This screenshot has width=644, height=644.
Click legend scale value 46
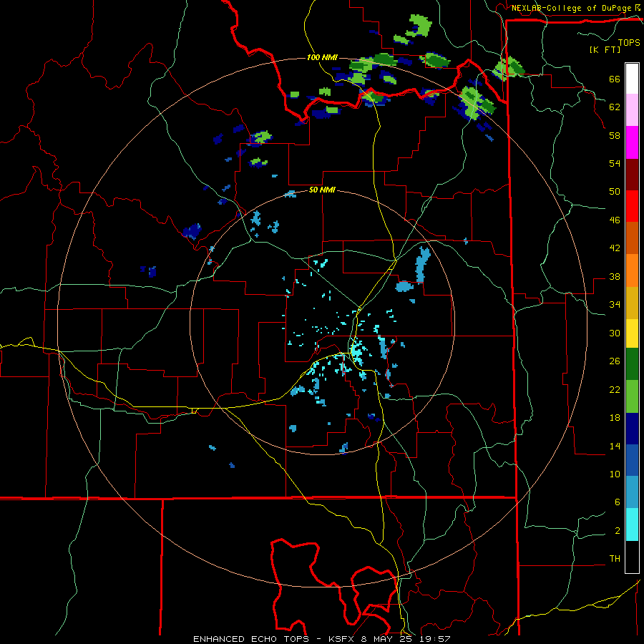coord(615,220)
